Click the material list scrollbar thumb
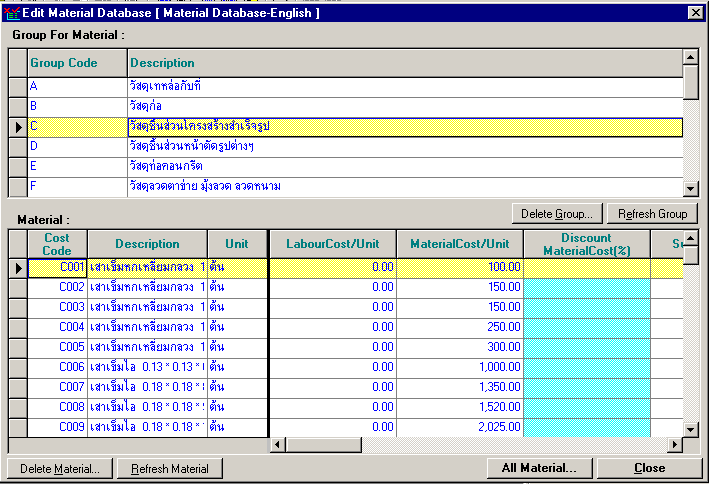The height and width of the screenshot is (484, 709). (690, 256)
